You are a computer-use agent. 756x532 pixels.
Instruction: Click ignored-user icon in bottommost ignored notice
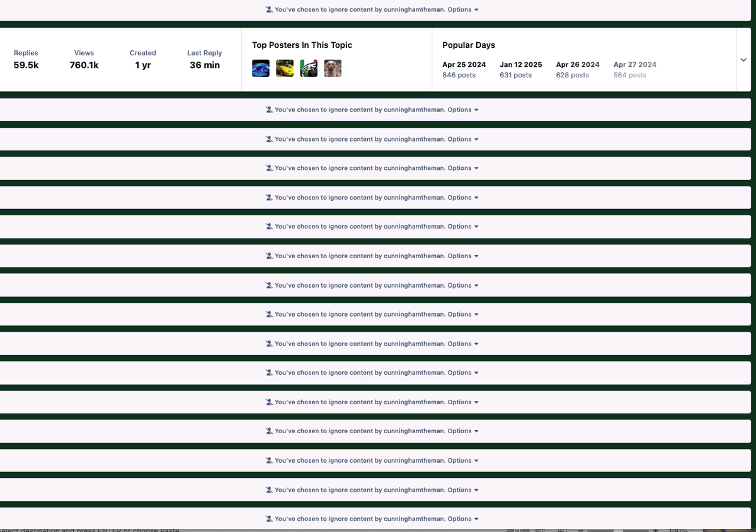tap(269, 519)
